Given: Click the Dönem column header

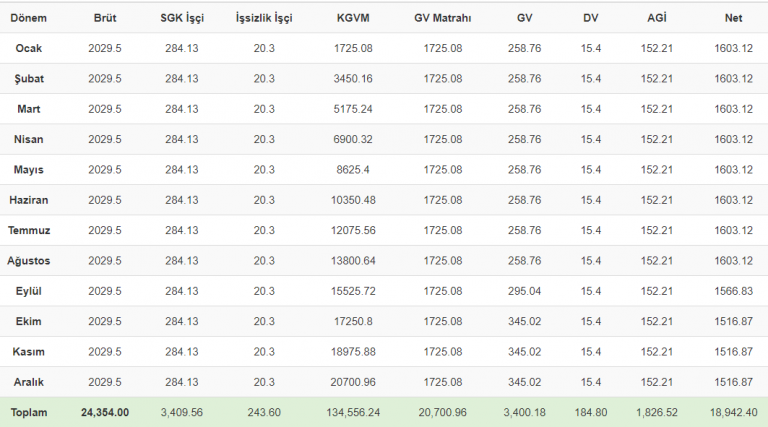Looking at the screenshot, I should pyautogui.click(x=28, y=18).
